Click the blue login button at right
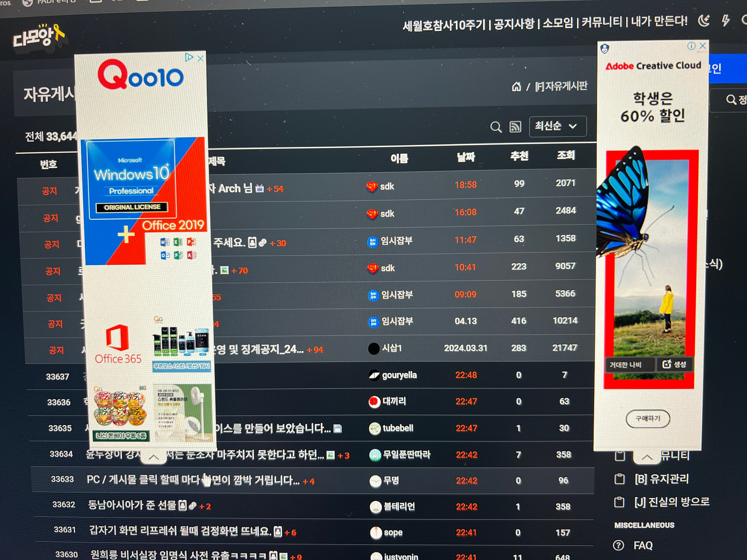Viewport: 747px width, 560px height. (x=728, y=69)
